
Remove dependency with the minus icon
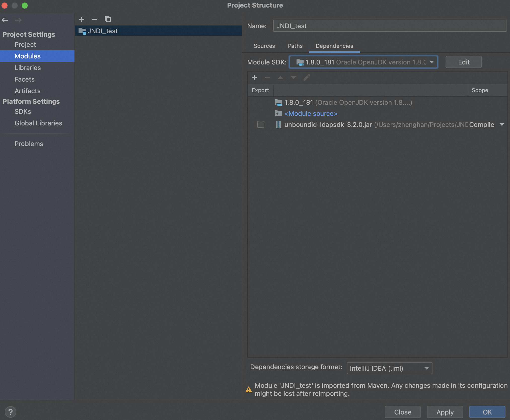267,78
